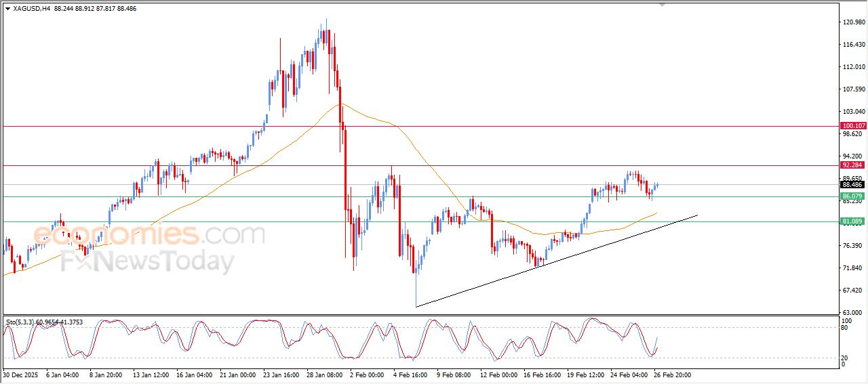This screenshot has width=868, height=384.
Task: Click the green 81.089 price label
Action: tap(852, 221)
